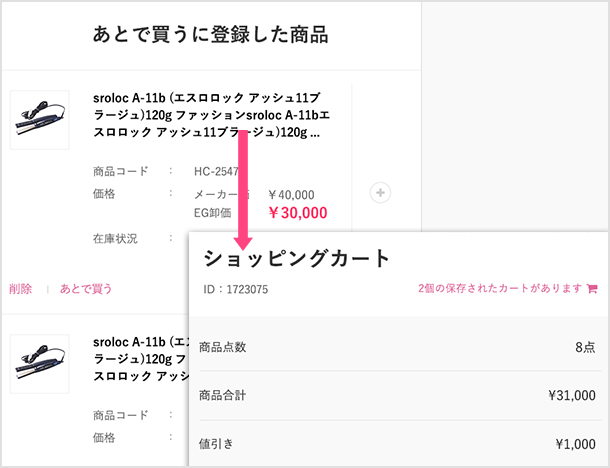Click the 商品点数 row label
The height and width of the screenshot is (468, 610).
(223, 346)
